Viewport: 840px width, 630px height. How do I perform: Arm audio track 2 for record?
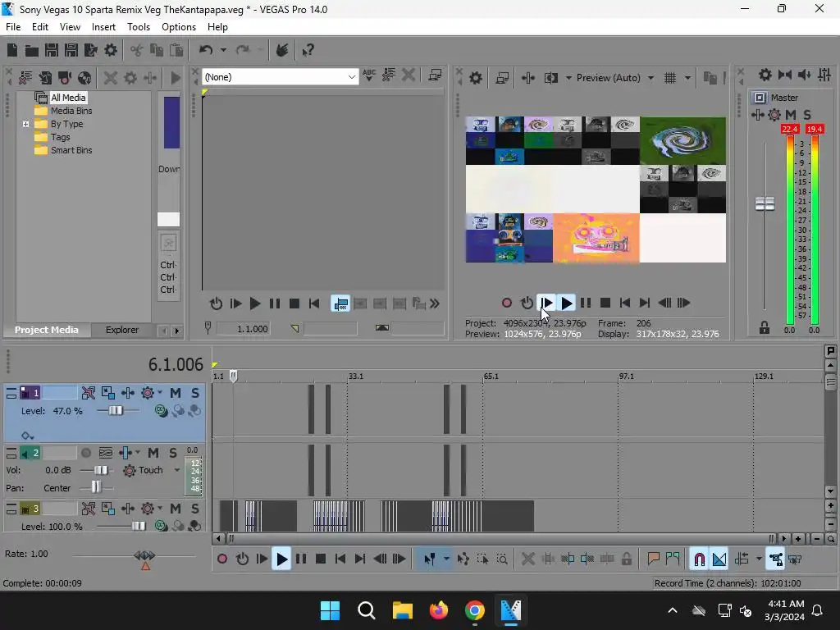pyautogui.click(x=85, y=453)
